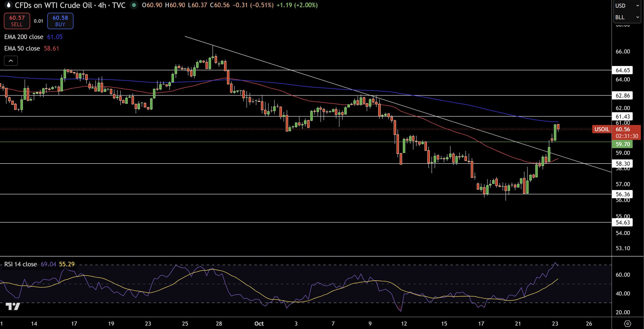Screen dimensions: 644x329
Task: Open the BLL unit dropdown
Action: pos(627,17)
